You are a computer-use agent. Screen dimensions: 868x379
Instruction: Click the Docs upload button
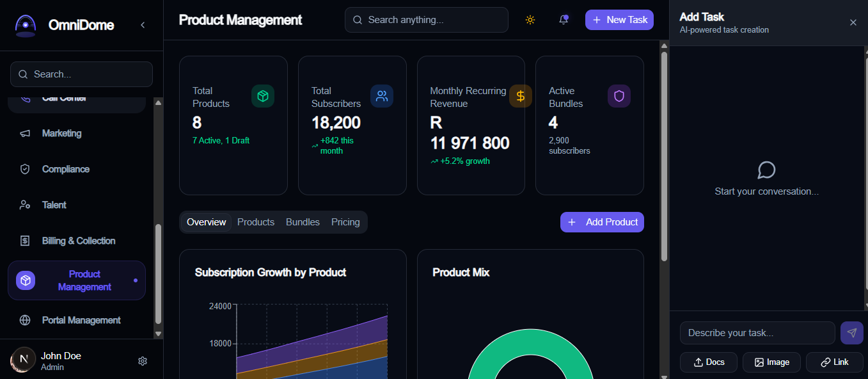click(709, 362)
